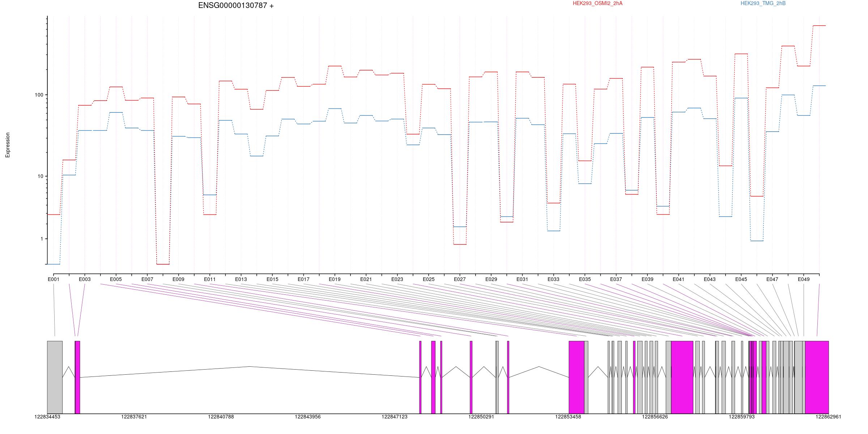Click the gene title ENSG00000130787 +
Viewport: 868px width, 434px height.
pyautogui.click(x=236, y=6)
